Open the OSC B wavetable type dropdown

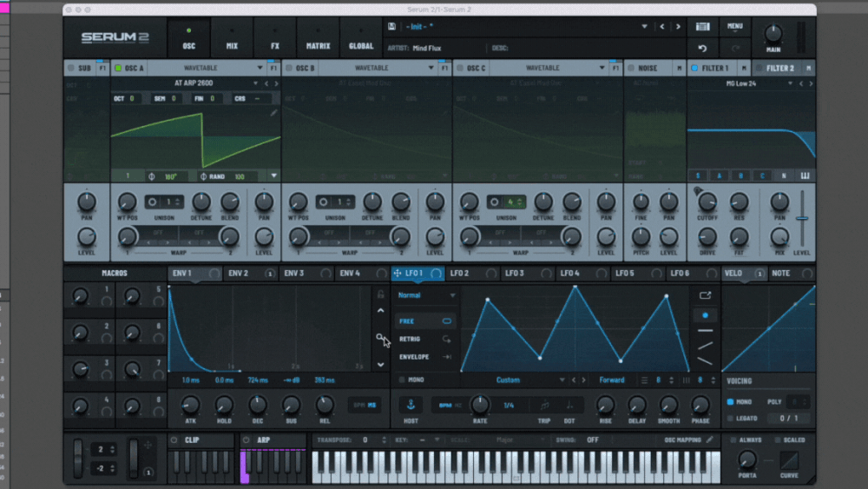tap(431, 68)
